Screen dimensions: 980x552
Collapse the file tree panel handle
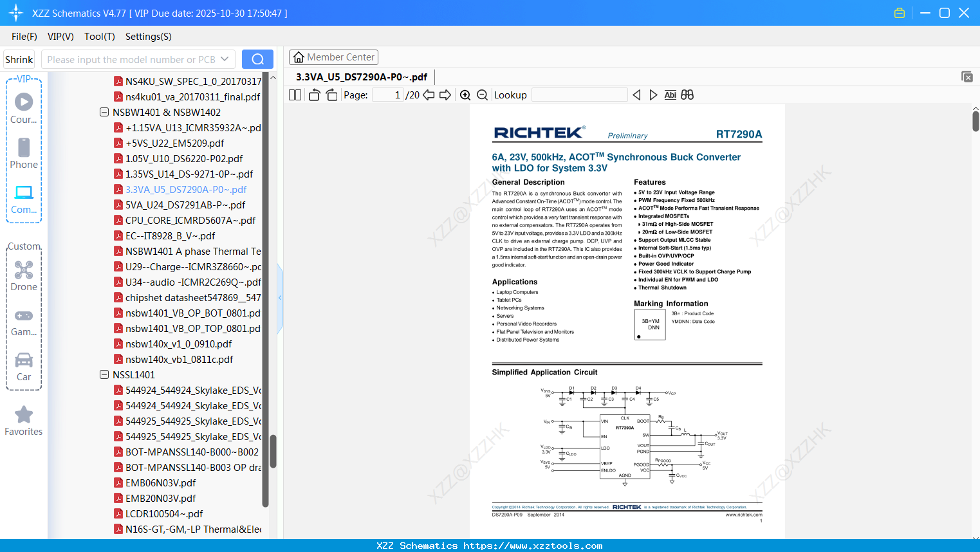pos(280,298)
